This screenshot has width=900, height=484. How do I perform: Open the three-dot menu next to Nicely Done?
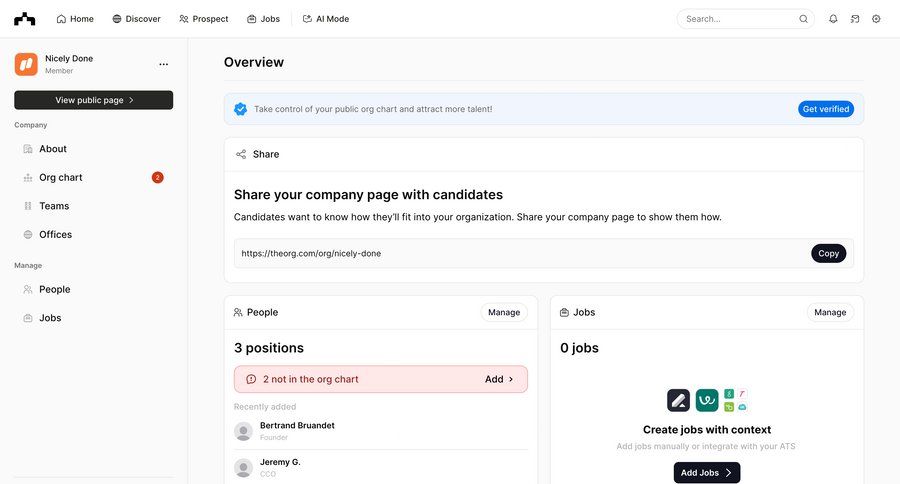[x=164, y=64]
